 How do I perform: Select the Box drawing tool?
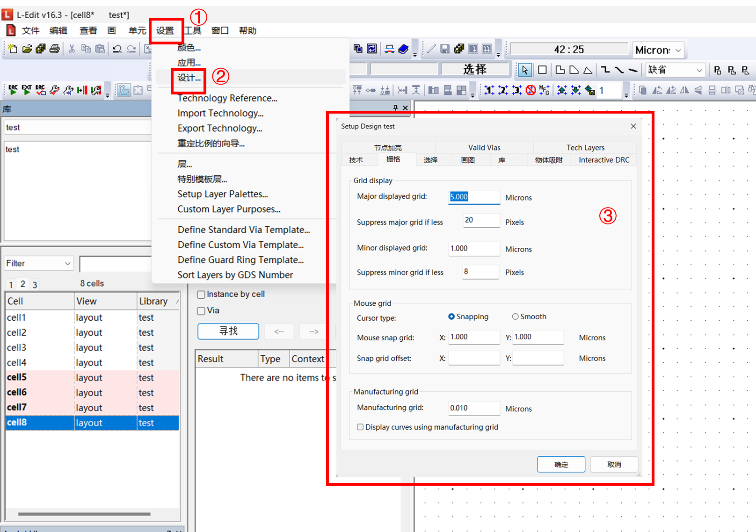(x=543, y=70)
